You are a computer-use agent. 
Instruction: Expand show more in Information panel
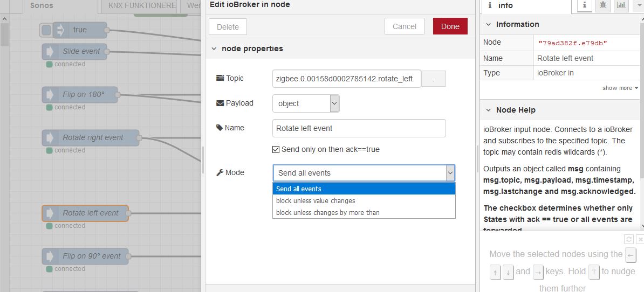click(620, 88)
